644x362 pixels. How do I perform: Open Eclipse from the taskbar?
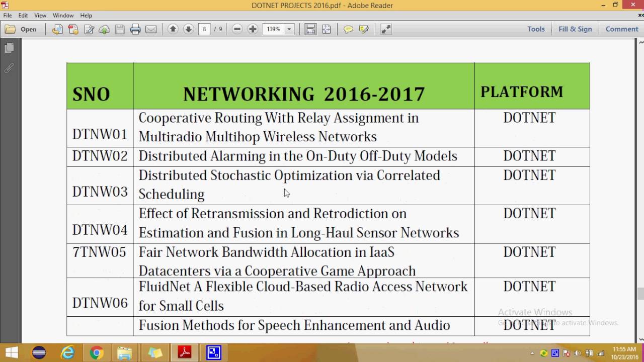click(x=39, y=353)
